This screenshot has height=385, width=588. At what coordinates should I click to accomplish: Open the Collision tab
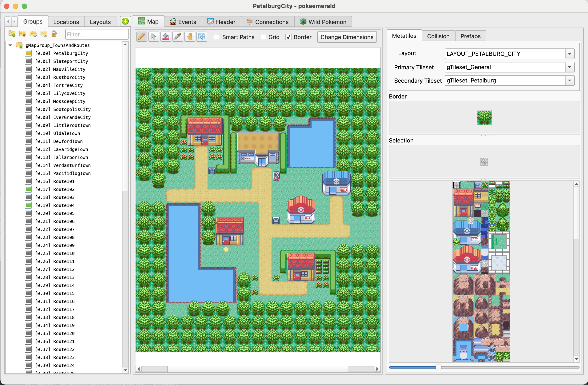point(438,36)
